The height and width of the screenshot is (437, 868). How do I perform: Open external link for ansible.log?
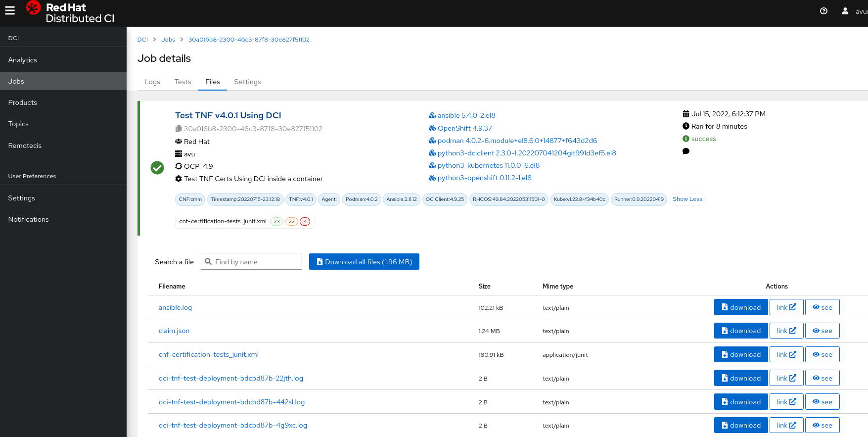pos(786,307)
